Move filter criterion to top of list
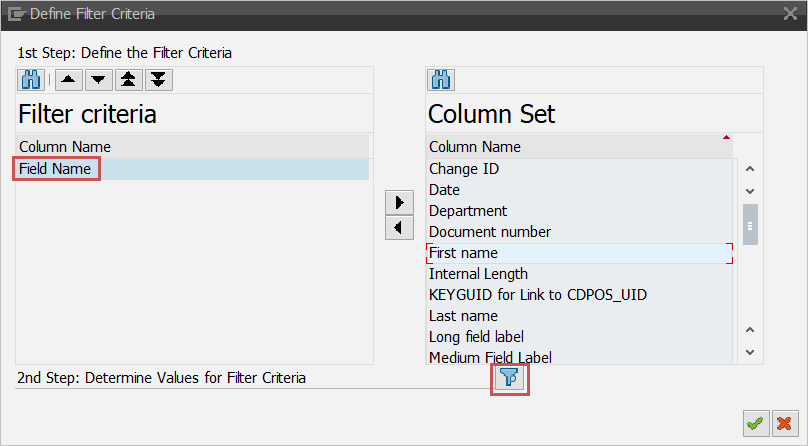This screenshot has width=808, height=446. tap(128, 81)
